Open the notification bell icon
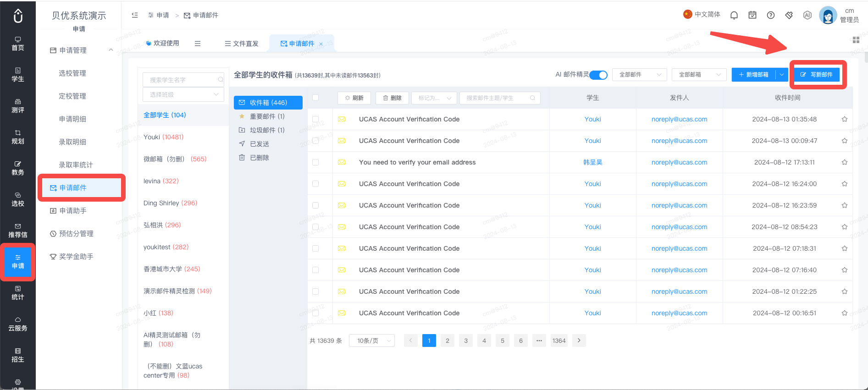This screenshot has width=868, height=390. [x=734, y=15]
